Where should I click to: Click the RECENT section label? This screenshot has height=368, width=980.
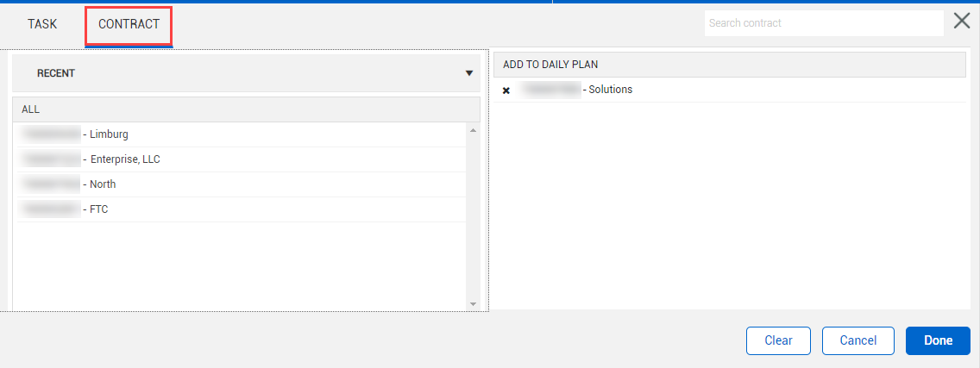(x=56, y=73)
